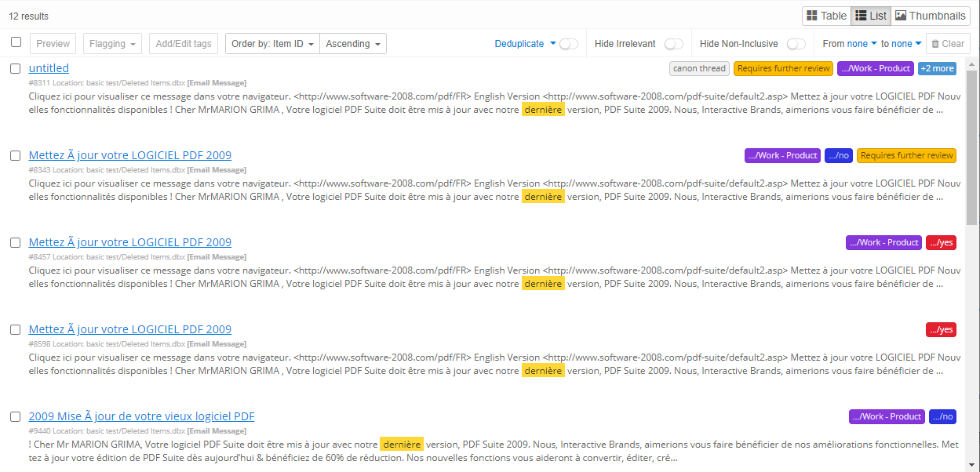
Task: Click the +2 more tag badge
Action: click(937, 68)
